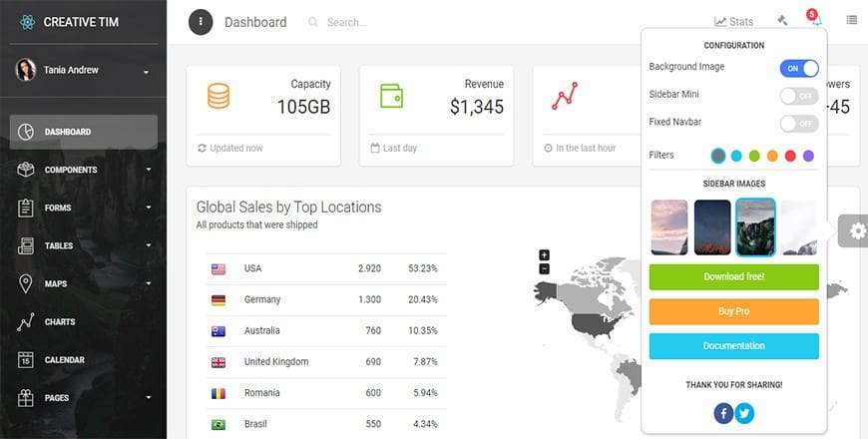Click the Components box icon

pyautogui.click(x=26, y=170)
